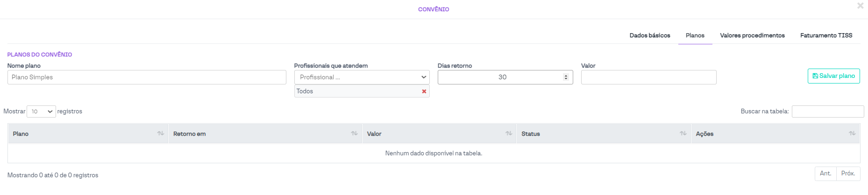Select the Planos tab
Viewport: 868px width, 195px height.
click(x=695, y=35)
